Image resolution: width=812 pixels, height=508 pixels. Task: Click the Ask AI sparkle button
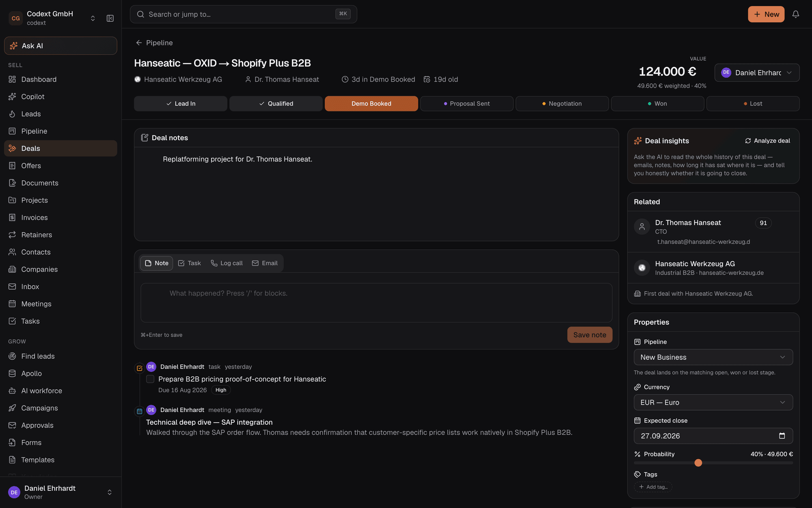(60, 46)
